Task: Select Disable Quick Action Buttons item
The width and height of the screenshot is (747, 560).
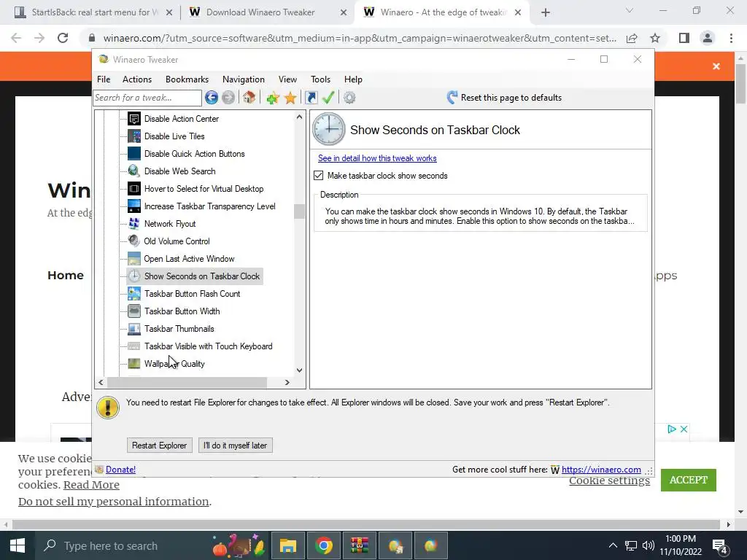Action: 194,154
